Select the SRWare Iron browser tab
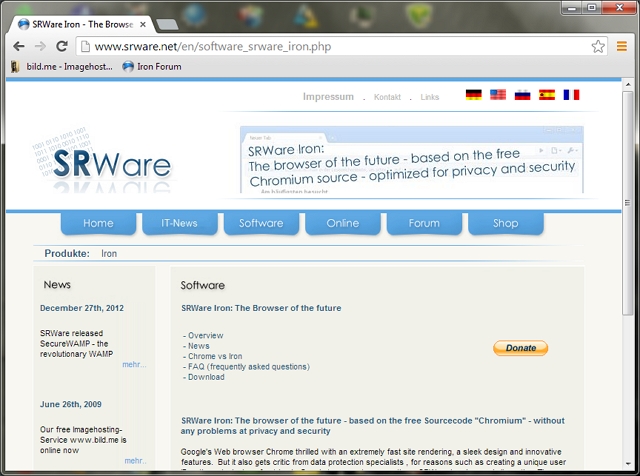This screenshot has height=476, width=640. 82,24
